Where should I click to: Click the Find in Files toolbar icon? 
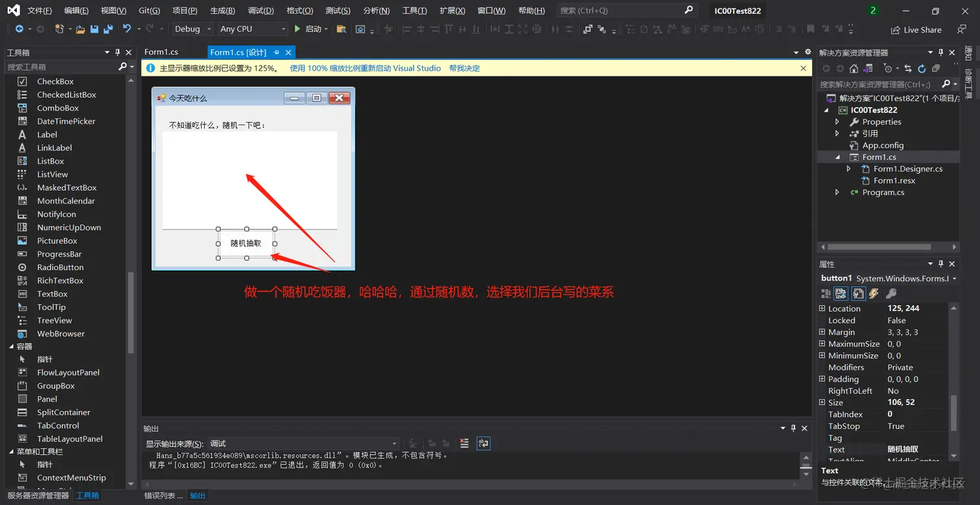(342, 29)
